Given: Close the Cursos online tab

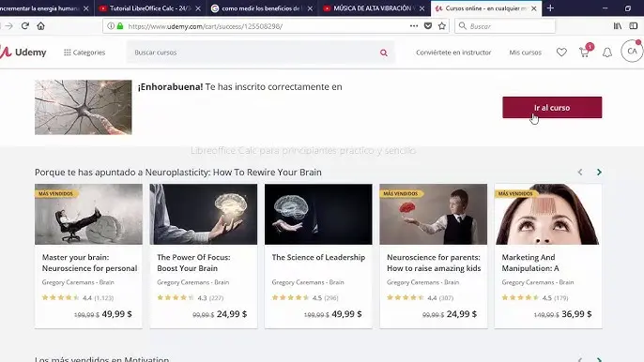Looking at the screenshot, I should point(533,8).
